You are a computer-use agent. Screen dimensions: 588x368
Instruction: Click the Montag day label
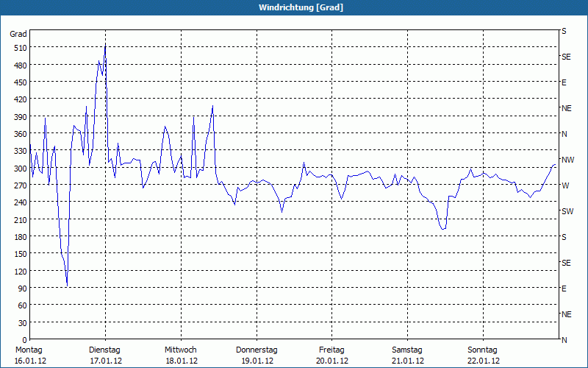(29, 350)
